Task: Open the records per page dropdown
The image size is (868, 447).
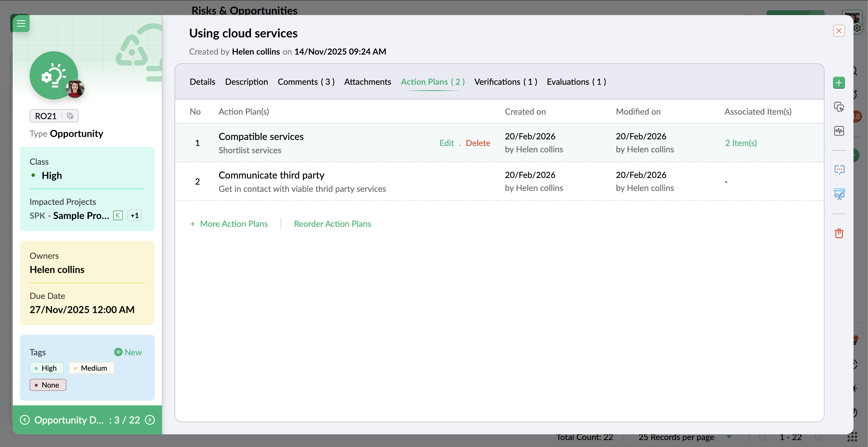Action: click(x=729, y=437)
